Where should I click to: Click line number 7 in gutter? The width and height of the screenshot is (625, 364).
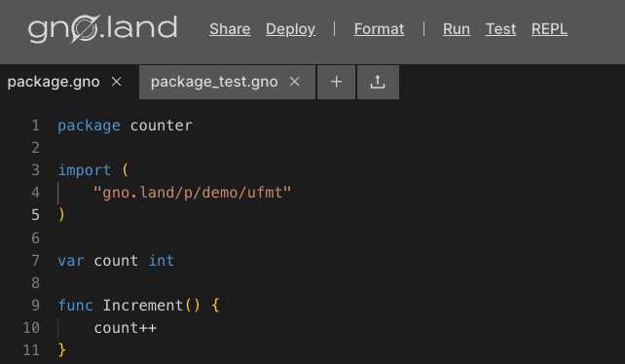click(x=35, y=261)
